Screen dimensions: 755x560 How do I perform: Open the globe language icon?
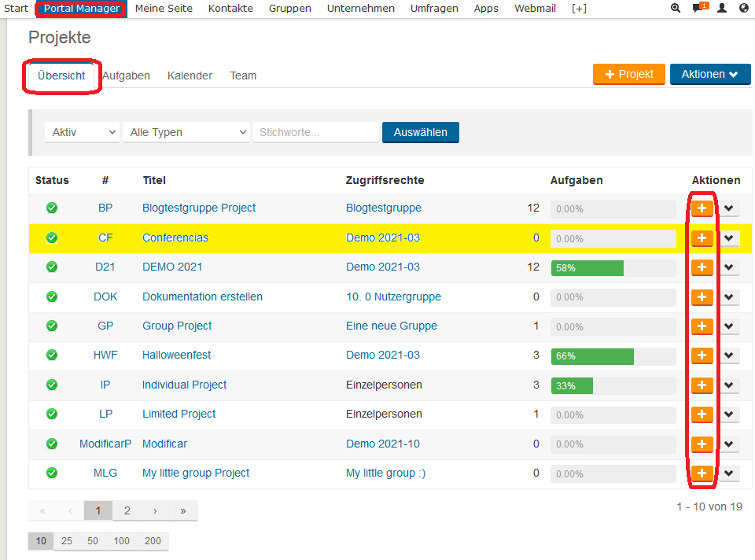pyautogui.click(x=744, y=8)
